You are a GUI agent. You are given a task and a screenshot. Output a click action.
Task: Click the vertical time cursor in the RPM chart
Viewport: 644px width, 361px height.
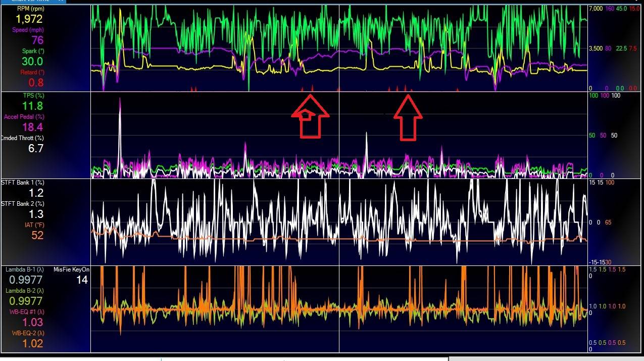(x=339, y=48)
